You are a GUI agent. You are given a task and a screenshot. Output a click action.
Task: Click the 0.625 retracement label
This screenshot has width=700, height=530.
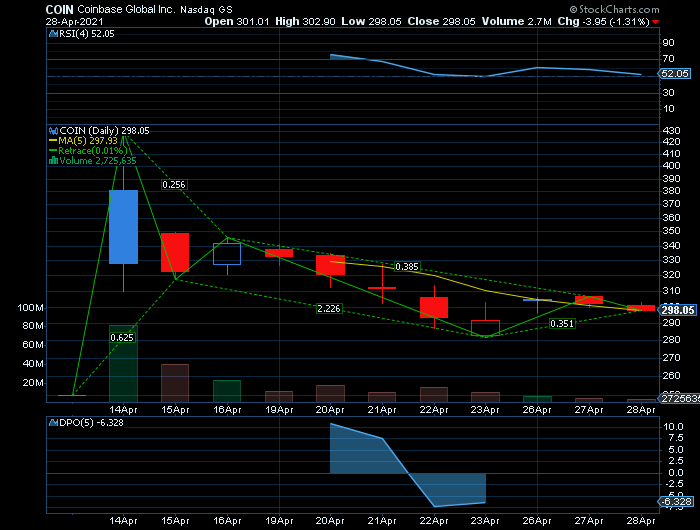(122, 338)
